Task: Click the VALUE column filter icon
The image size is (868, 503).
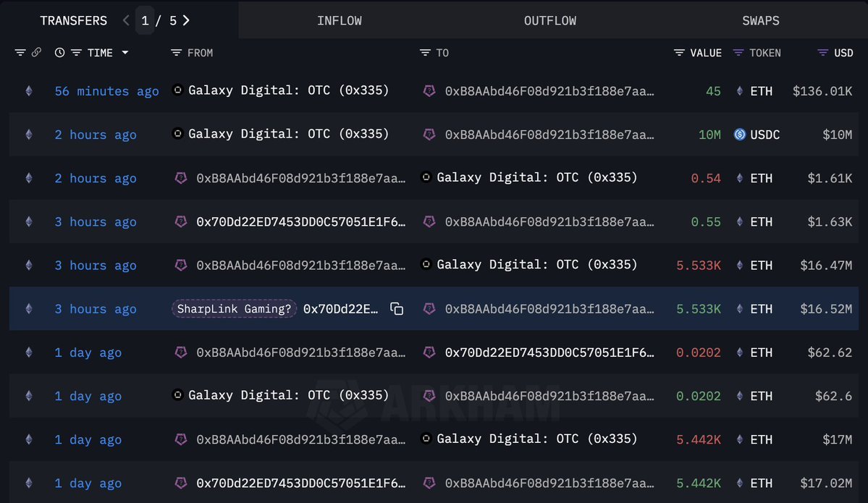Action: (678, 52)
